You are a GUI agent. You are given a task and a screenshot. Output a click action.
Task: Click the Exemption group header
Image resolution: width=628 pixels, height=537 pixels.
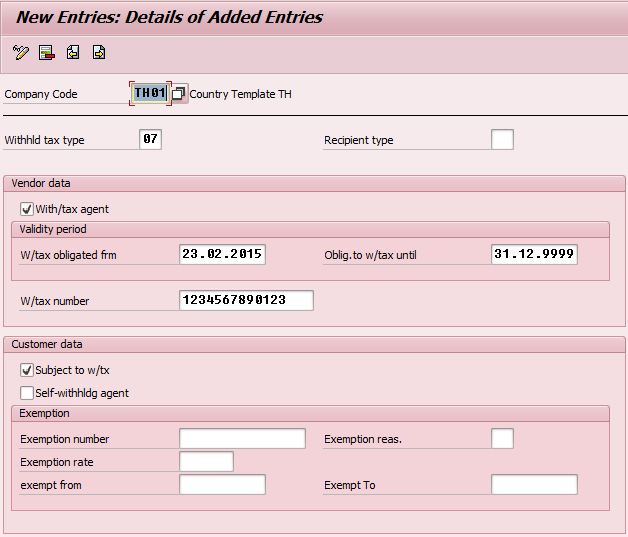click(x=310, y=413)
